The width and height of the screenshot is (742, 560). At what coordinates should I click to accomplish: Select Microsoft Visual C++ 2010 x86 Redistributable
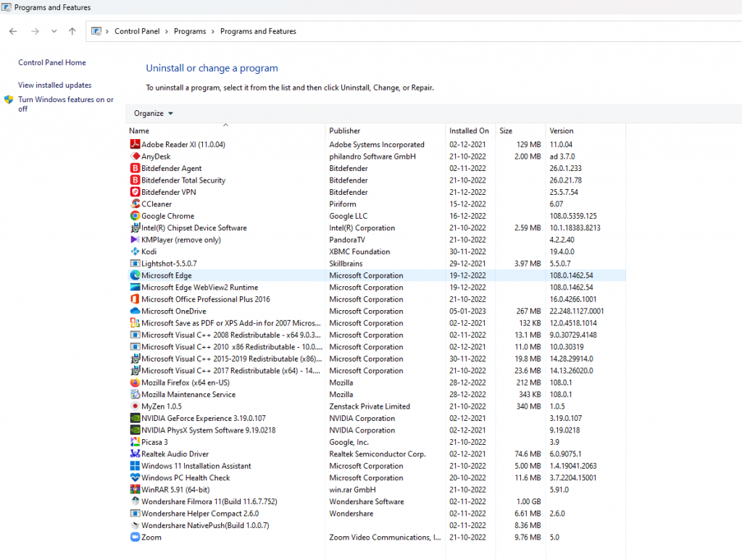(377, 347)
